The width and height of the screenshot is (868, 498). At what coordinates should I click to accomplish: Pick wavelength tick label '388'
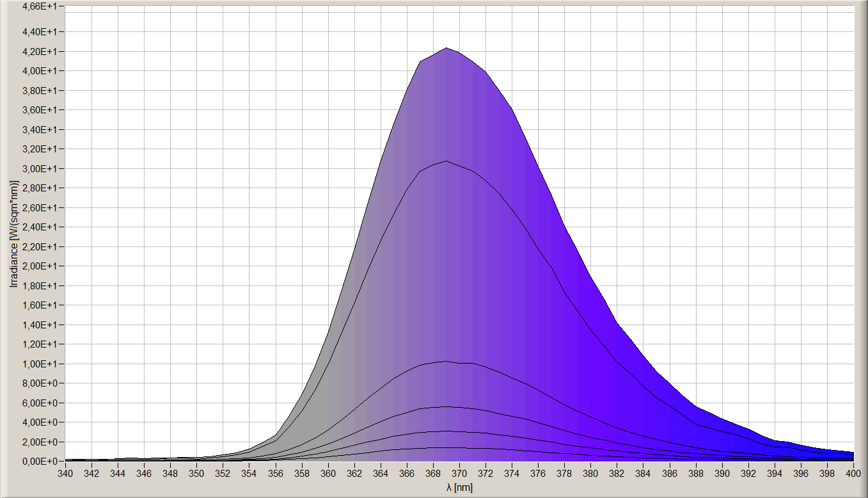tap(696, 474)
